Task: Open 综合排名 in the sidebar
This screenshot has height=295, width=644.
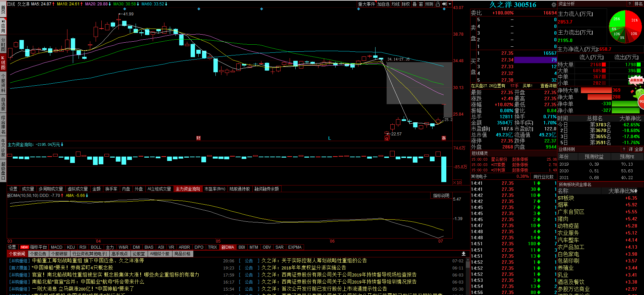Action: pyautogui.click(x=3, y=125)
